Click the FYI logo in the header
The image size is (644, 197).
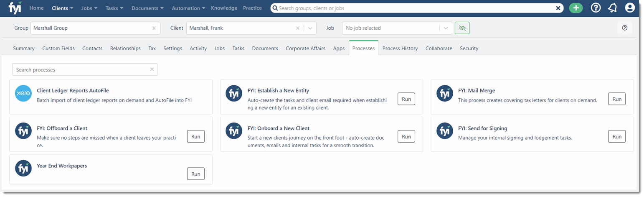(15, 7)
